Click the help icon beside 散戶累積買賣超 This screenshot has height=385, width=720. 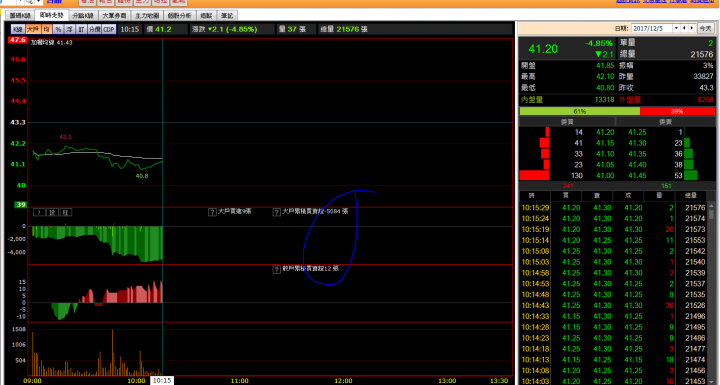[276, 270]
